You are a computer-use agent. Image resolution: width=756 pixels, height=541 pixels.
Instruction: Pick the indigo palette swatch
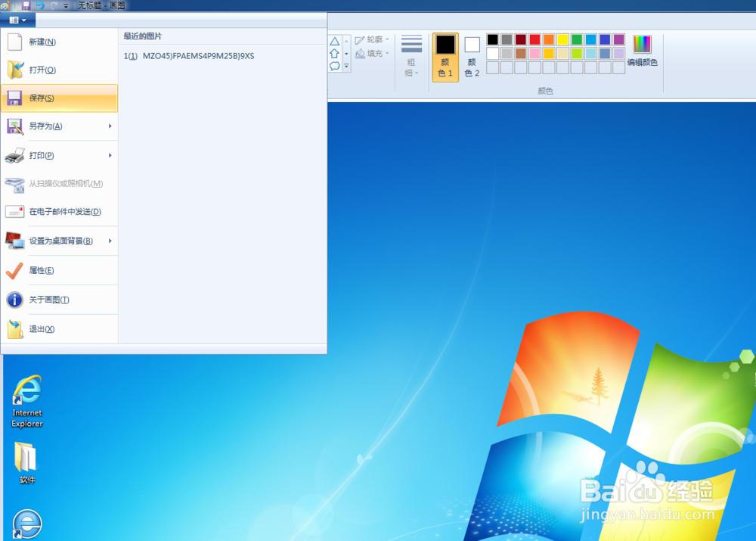point(605,39)
